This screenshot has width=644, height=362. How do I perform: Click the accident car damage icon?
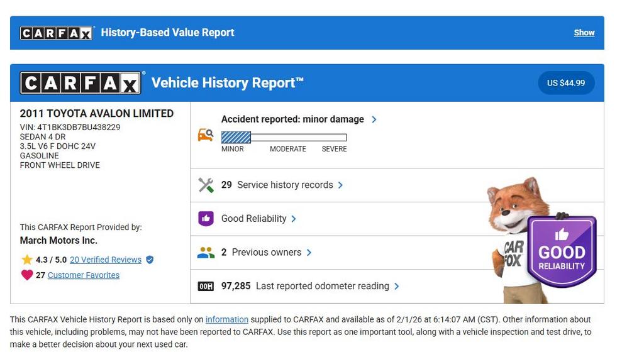206,134
